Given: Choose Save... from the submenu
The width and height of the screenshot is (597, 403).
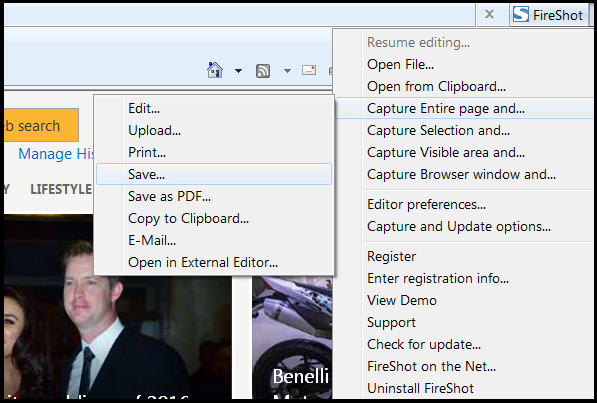Looking at the screenshot, I should click(x=214, y=174).
